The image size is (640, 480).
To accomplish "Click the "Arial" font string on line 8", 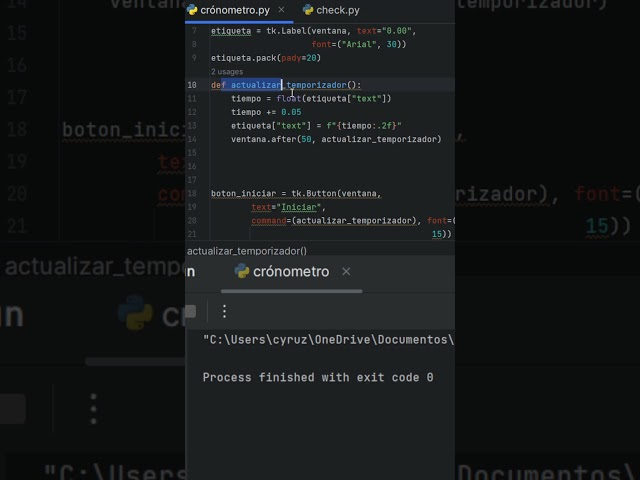I will (359, 44).
